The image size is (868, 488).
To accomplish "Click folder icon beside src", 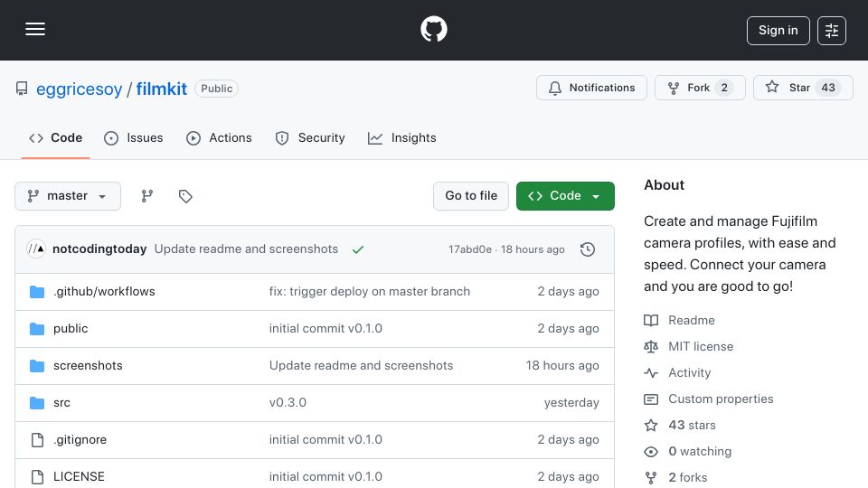I will point(37,403).
